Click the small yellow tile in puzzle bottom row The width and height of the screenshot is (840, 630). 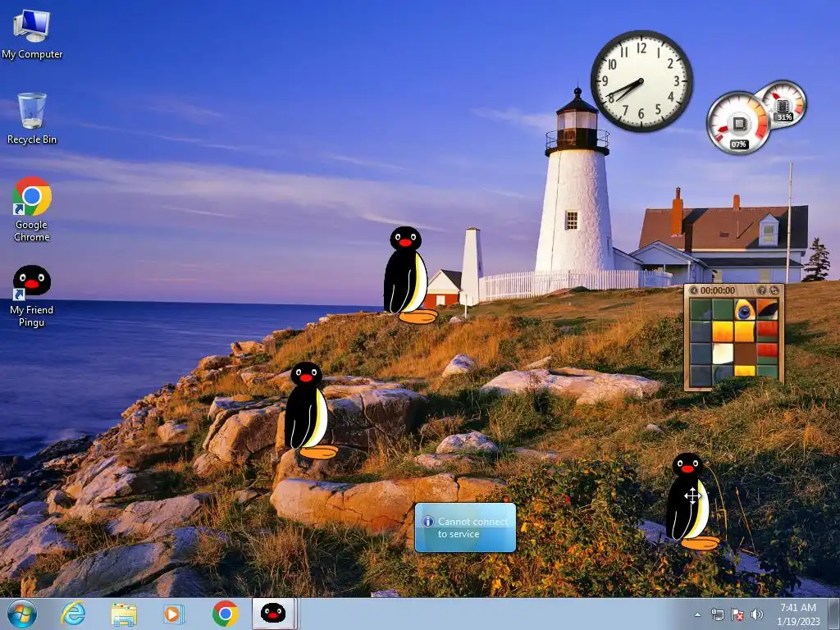(745, 370)
